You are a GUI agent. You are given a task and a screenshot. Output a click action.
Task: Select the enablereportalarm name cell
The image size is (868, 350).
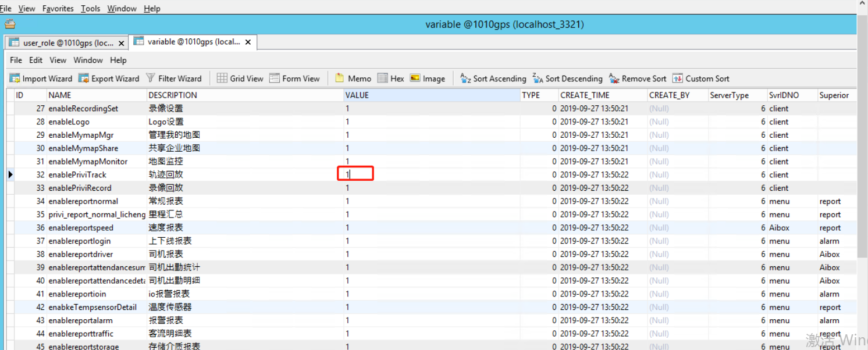click(97, 320)
